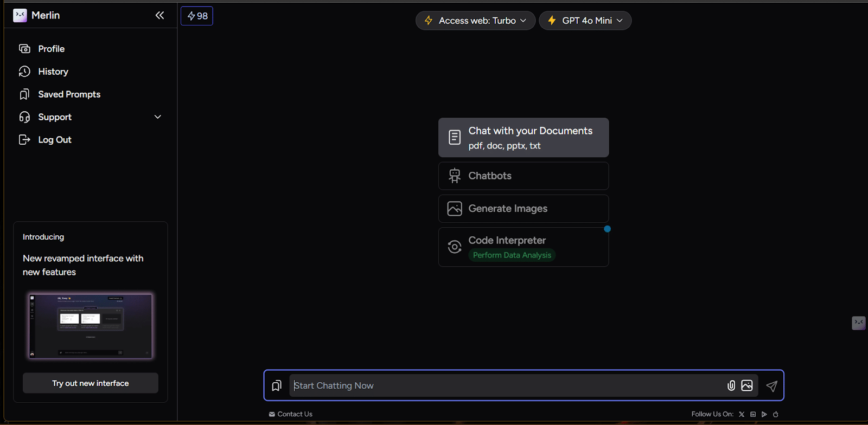Choose the Generate Images option

click(x=524, y=209)
